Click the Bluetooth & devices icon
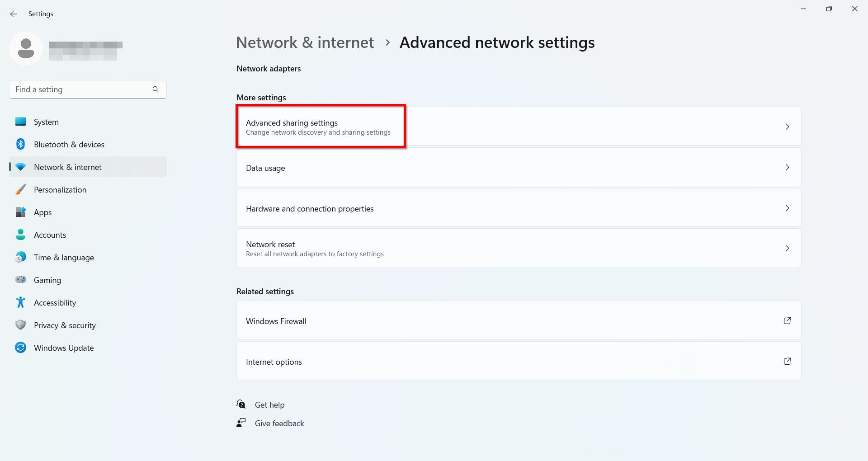The height and width of the screenshot is (461, 868). click(20, 144)
